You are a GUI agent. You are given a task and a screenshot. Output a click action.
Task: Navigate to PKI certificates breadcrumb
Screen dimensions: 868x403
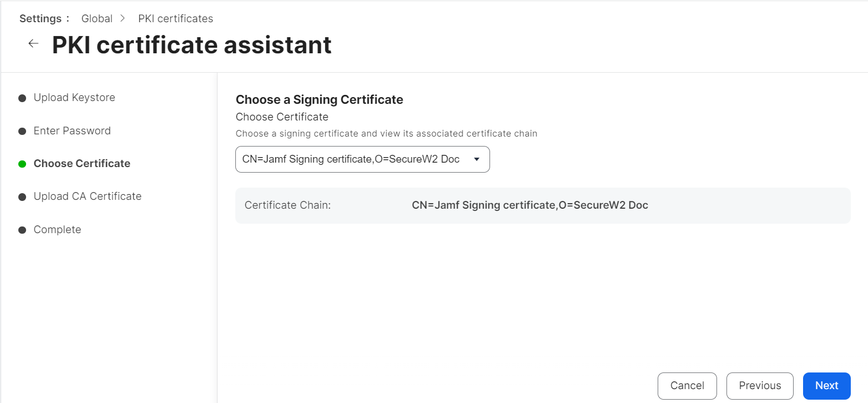[175, 19]
